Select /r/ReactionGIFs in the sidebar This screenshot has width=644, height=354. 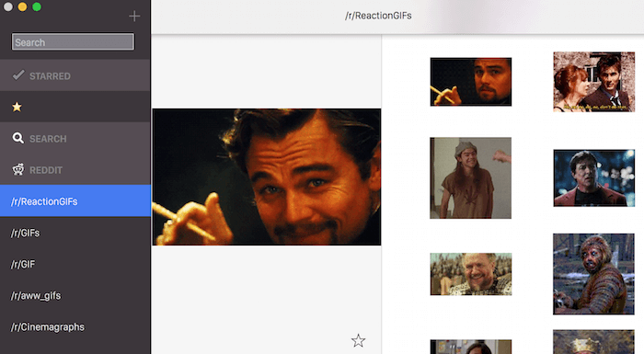point(75,200)
